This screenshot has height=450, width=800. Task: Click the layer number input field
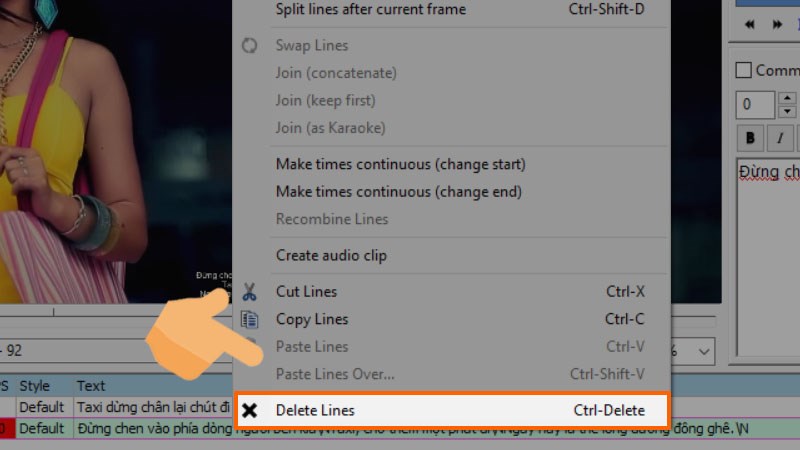[x=755, y=105]
